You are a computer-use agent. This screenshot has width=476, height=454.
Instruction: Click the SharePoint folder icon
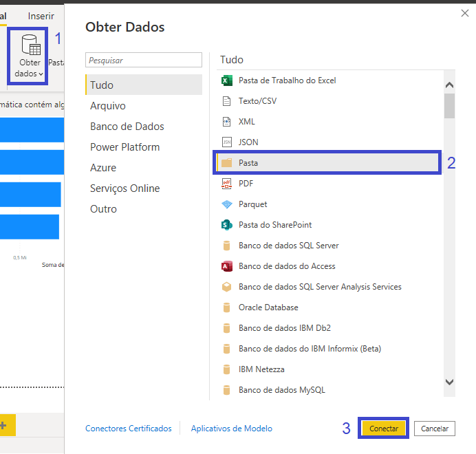coord(227,225)
